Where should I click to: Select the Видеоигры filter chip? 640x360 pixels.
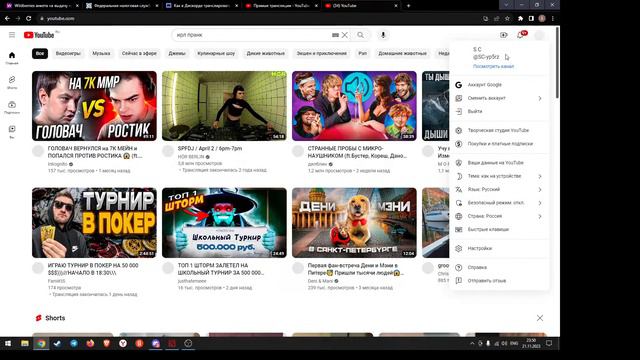[68, 53]
